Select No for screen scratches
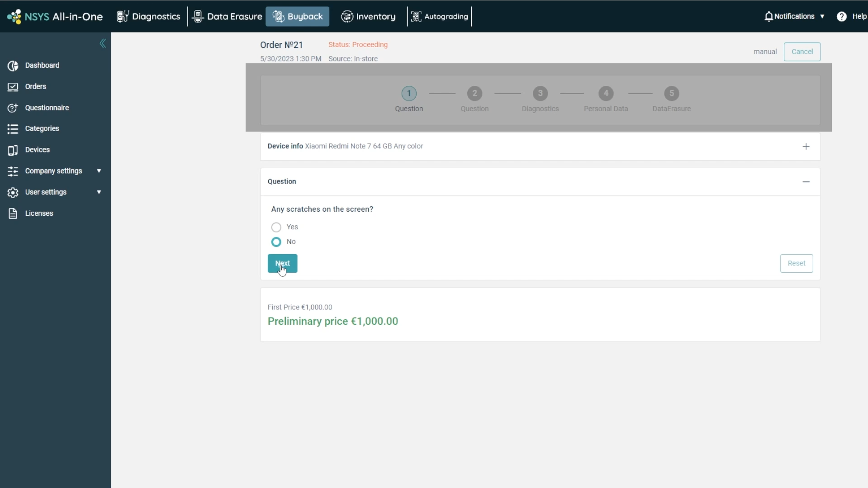868x488 pixels. (276, 242)
